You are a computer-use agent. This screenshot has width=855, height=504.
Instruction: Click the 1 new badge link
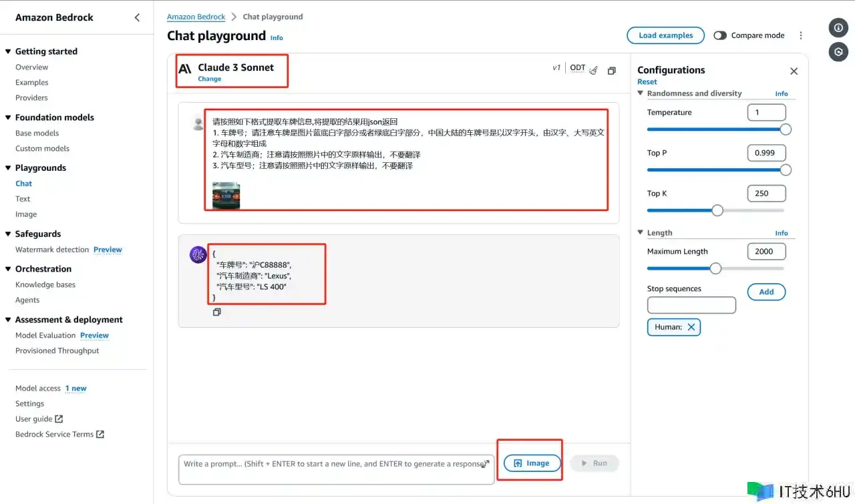[x=75, y=389]
